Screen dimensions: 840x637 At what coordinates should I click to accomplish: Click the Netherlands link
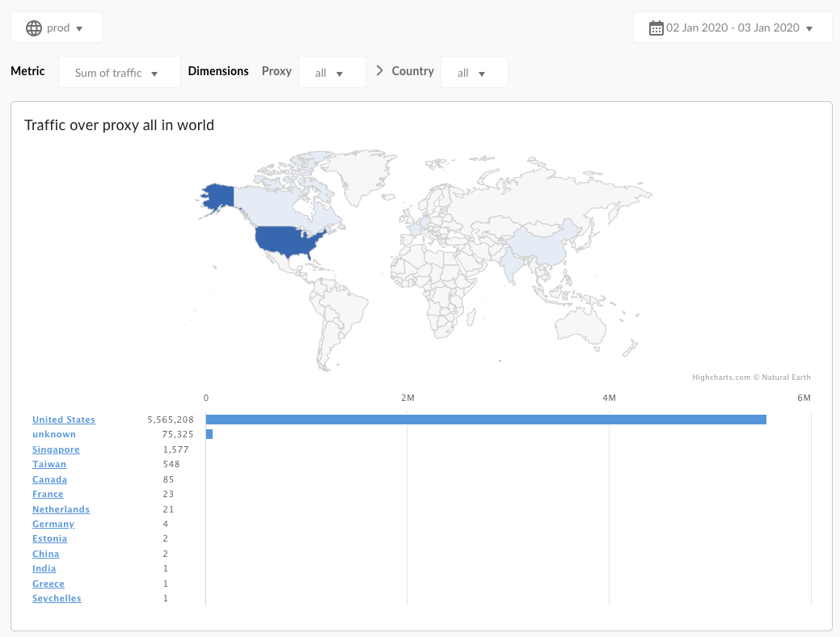click(x=61, y=509)
